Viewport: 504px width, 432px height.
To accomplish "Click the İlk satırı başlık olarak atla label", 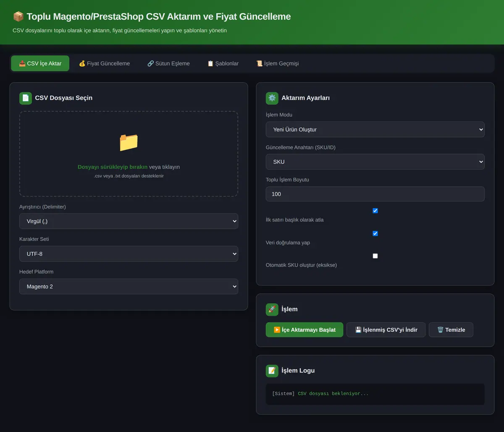I will (x=295, y=220).
